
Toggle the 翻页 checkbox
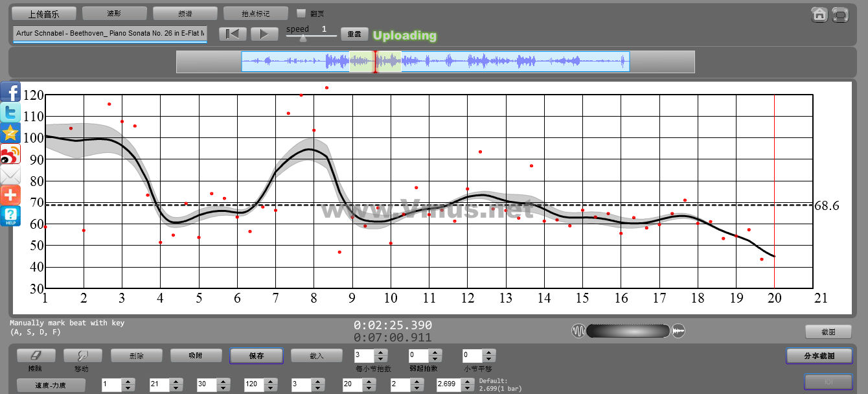(x=301, y=13)
